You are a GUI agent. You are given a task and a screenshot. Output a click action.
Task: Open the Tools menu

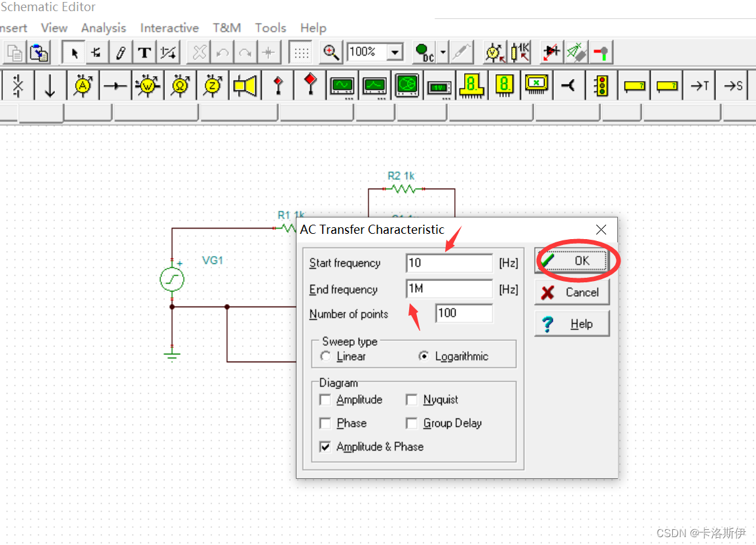[270, 28]
